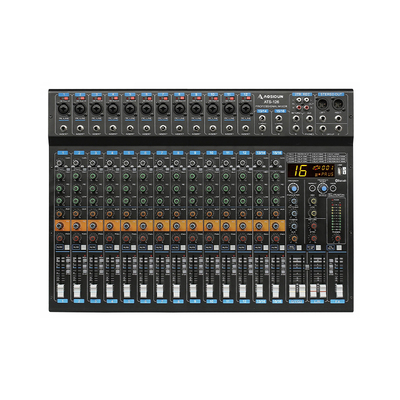
Task: Click the 15/16 channel gain knob
Action: [x=275, y=163]
